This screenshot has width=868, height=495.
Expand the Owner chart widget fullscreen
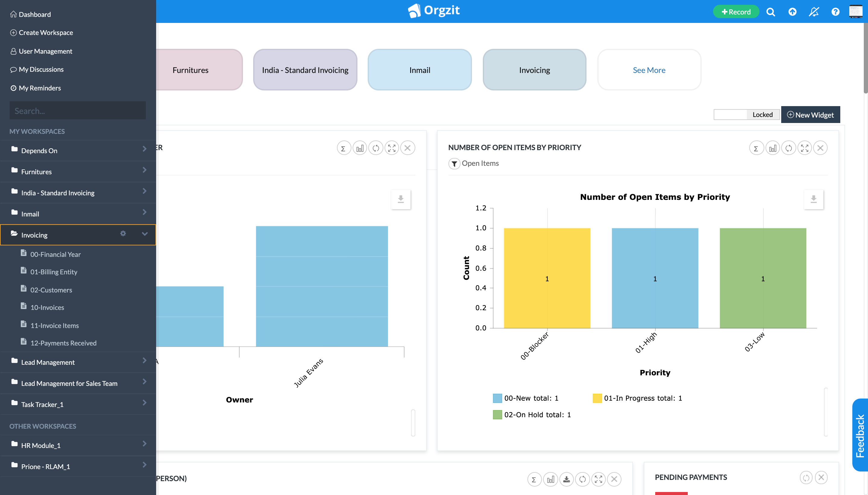pyautogui.click(x=392, y=148)
